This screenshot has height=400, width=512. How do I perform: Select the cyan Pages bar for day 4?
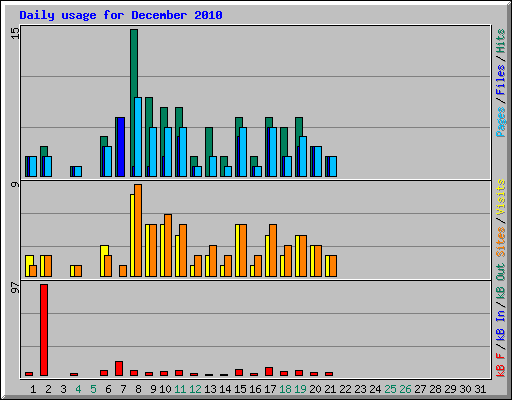[78, 171]
